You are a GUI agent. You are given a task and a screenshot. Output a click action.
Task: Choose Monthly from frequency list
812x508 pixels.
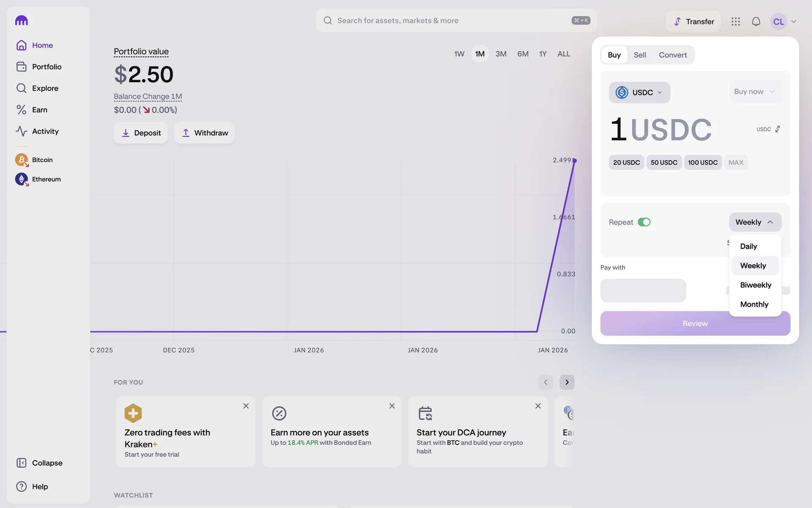coord(754,304)
